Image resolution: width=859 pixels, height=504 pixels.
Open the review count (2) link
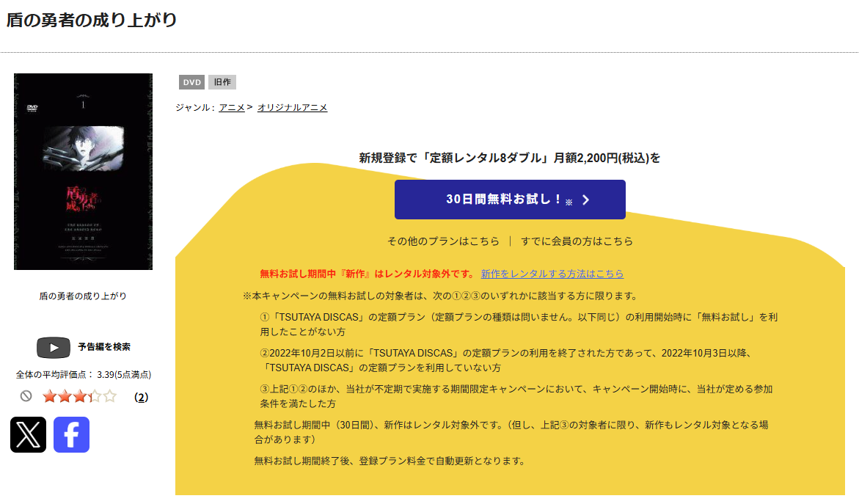(142, 397)
